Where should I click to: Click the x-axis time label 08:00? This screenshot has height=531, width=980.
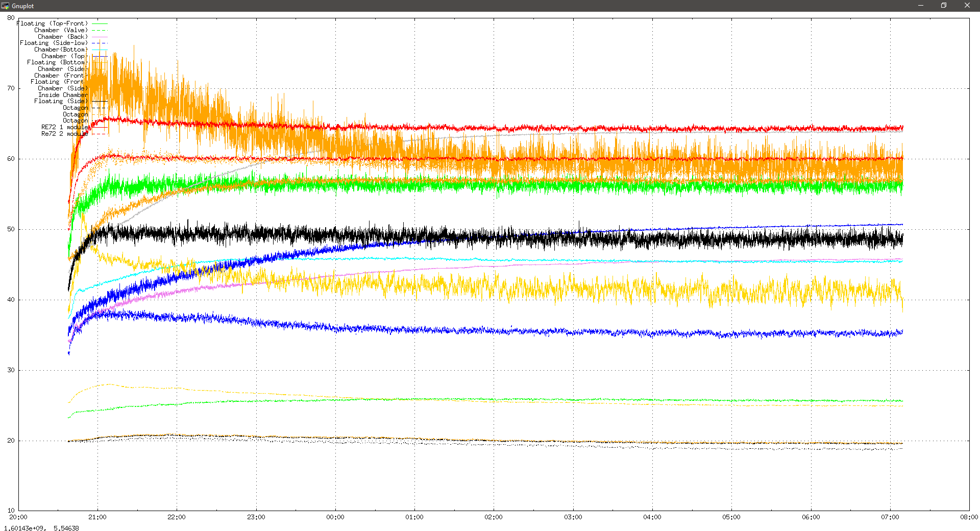(969, 517)
